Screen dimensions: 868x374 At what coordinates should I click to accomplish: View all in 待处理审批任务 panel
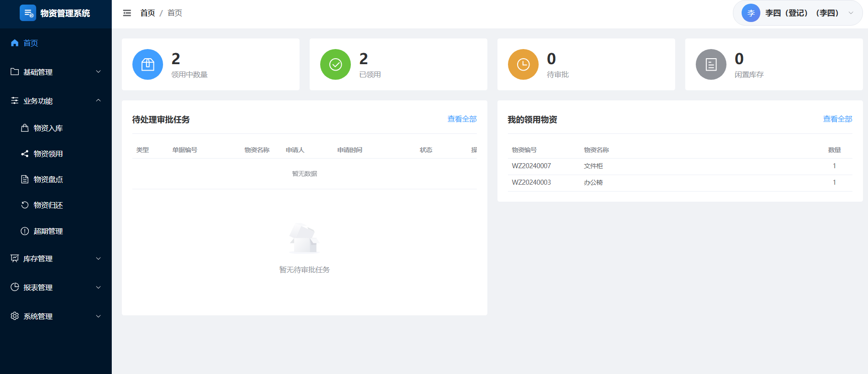coord(462,119)
